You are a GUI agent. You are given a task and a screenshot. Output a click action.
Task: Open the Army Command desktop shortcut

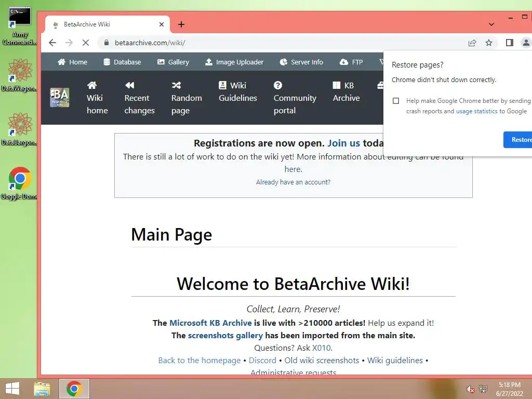tap(19, 26)
